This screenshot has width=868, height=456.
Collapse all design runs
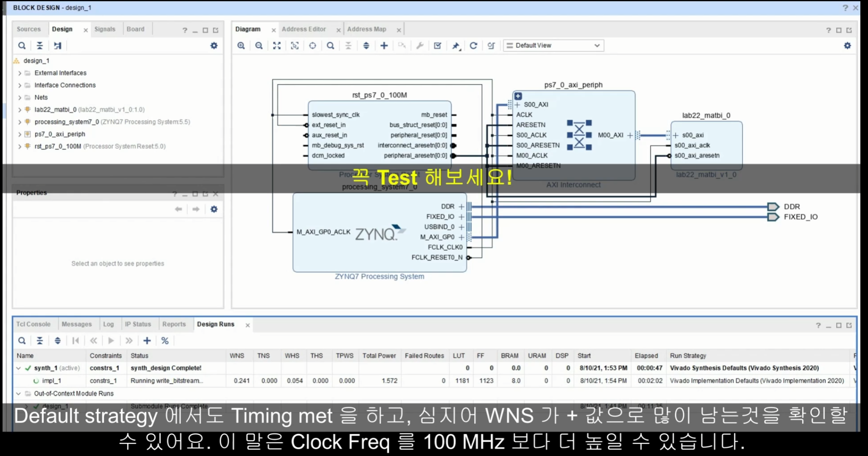pos(39,341)
